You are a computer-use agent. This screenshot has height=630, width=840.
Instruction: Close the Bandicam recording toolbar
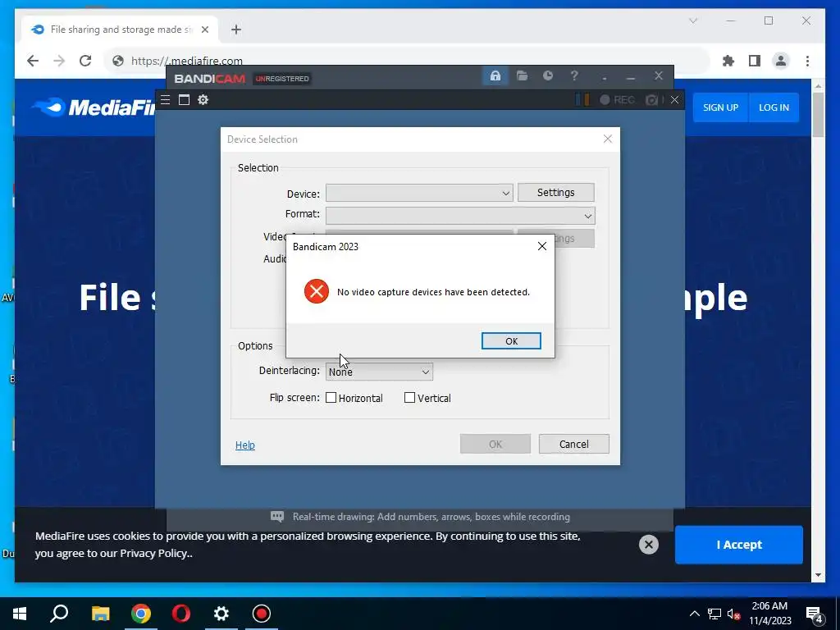(x=674, y=99)
